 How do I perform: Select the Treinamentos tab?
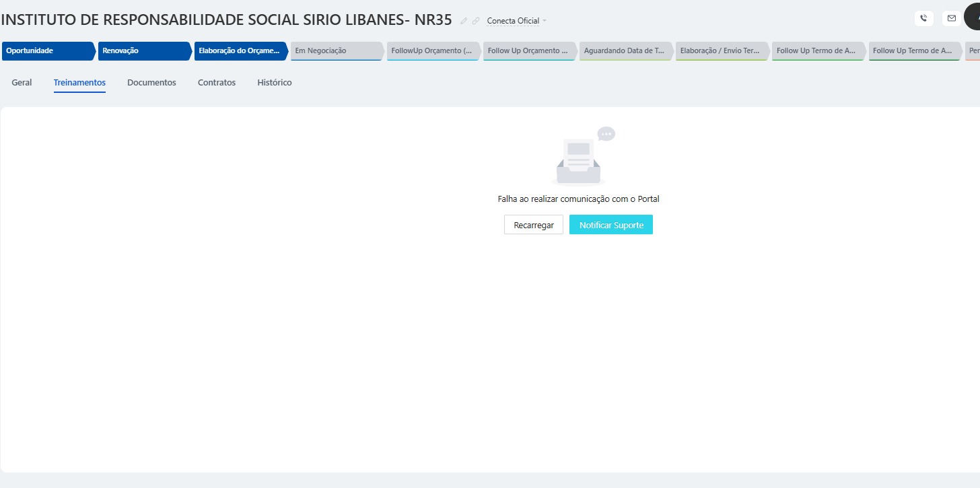(79, 83)
